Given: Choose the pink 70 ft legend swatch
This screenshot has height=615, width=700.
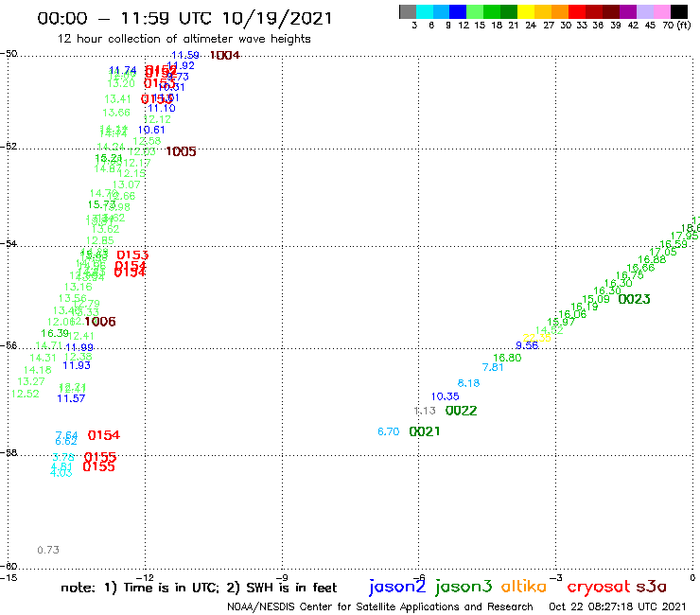Looking at the screenshot, I should click(661, 11).
